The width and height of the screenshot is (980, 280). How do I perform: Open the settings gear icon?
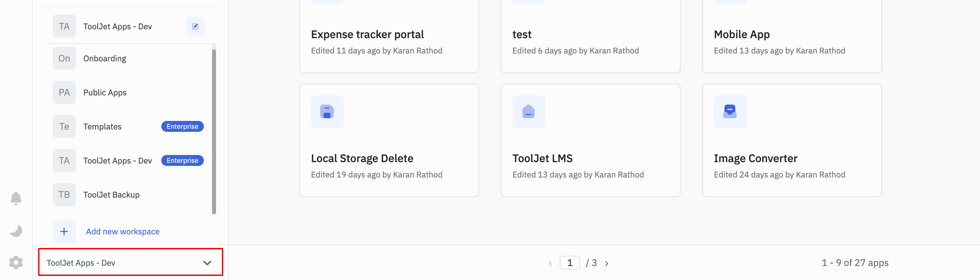pos(16,263)
